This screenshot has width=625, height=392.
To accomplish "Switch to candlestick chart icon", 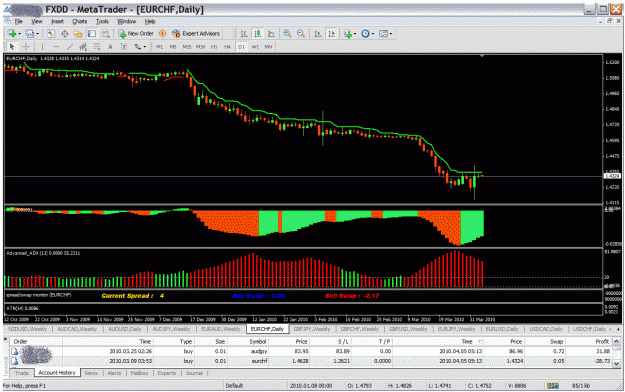I will tap(257, 34).
